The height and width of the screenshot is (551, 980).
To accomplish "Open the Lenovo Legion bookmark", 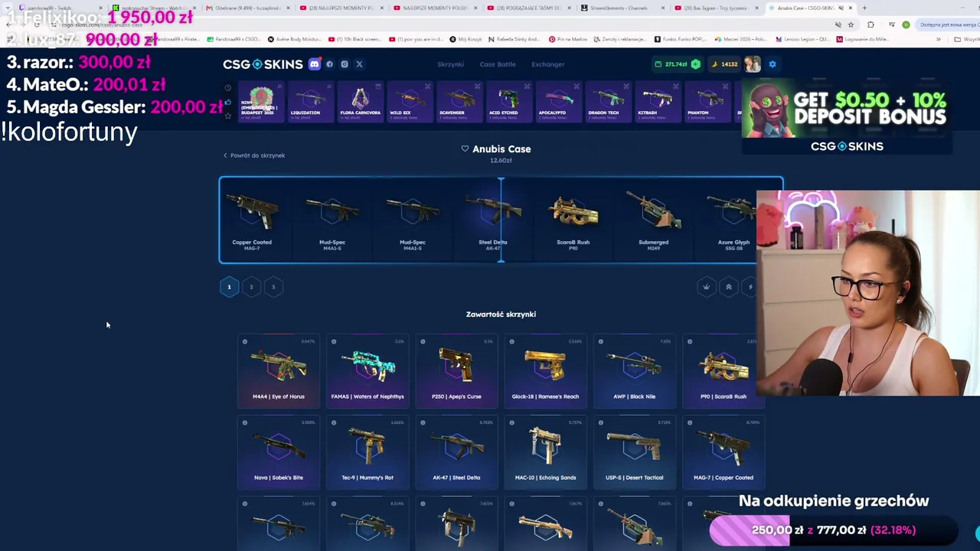I will (802, 39).
